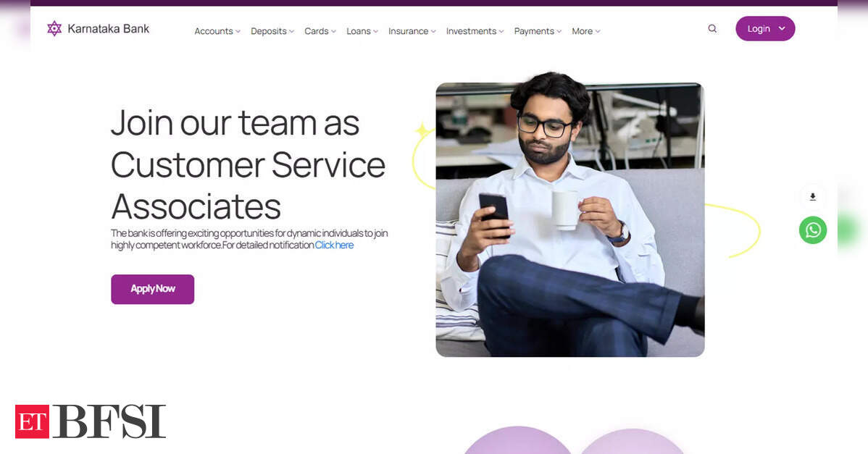Follow the Click here notification link
The width and height of the screenshot is (868, 454).
coord(334,245)
